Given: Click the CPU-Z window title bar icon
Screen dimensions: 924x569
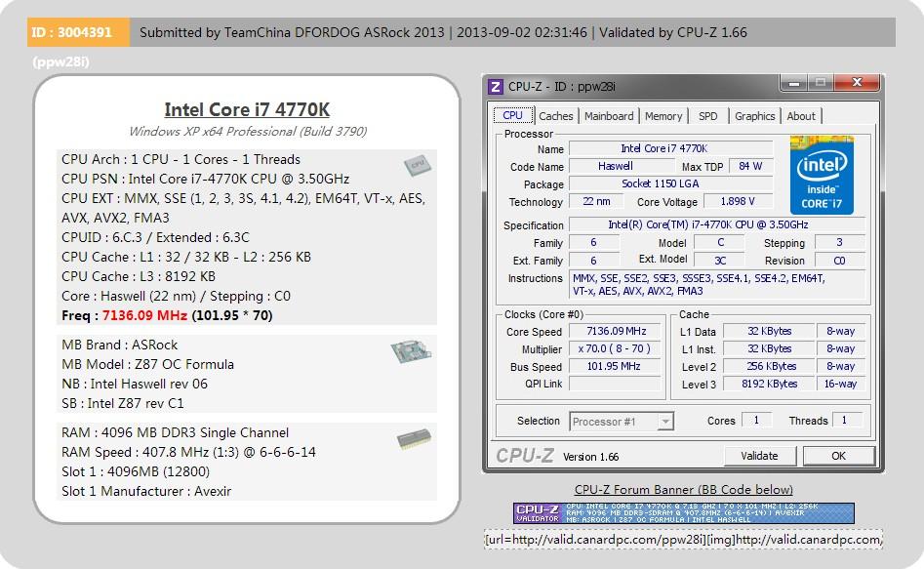Looking at the screenshot, I should (496, 86).
